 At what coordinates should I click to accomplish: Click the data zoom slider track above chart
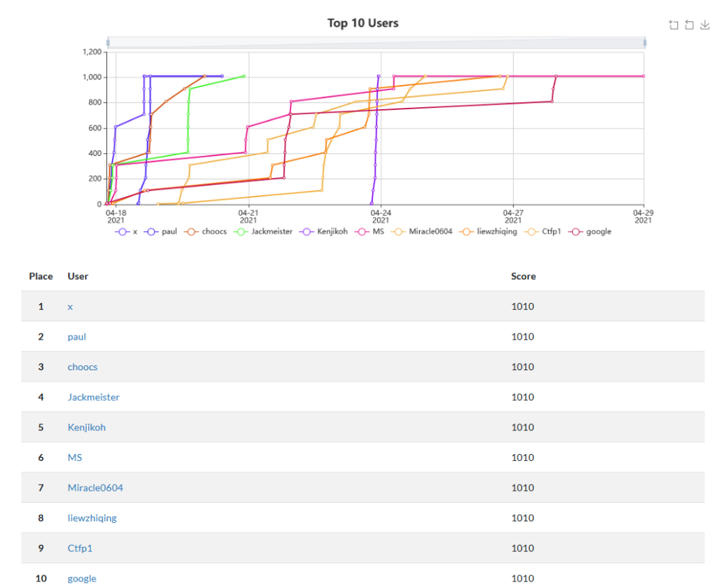[x=376, y=43]
